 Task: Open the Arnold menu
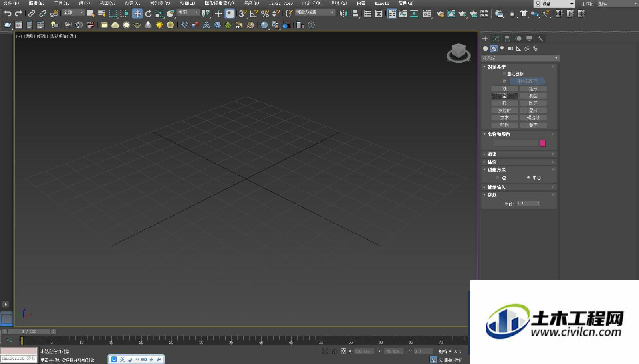[x=382, y=3]
